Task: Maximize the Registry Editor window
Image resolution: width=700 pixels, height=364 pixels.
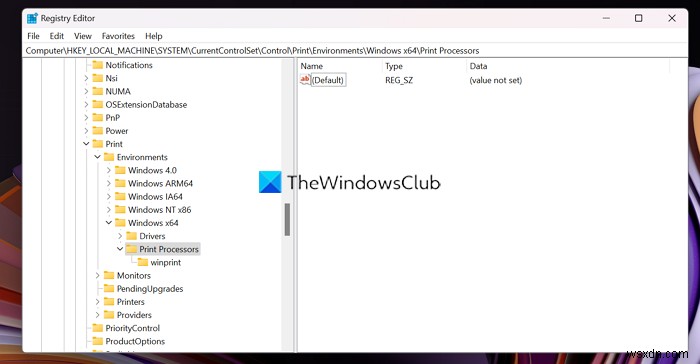Action: pyautogui.click(x=639, y=18)
